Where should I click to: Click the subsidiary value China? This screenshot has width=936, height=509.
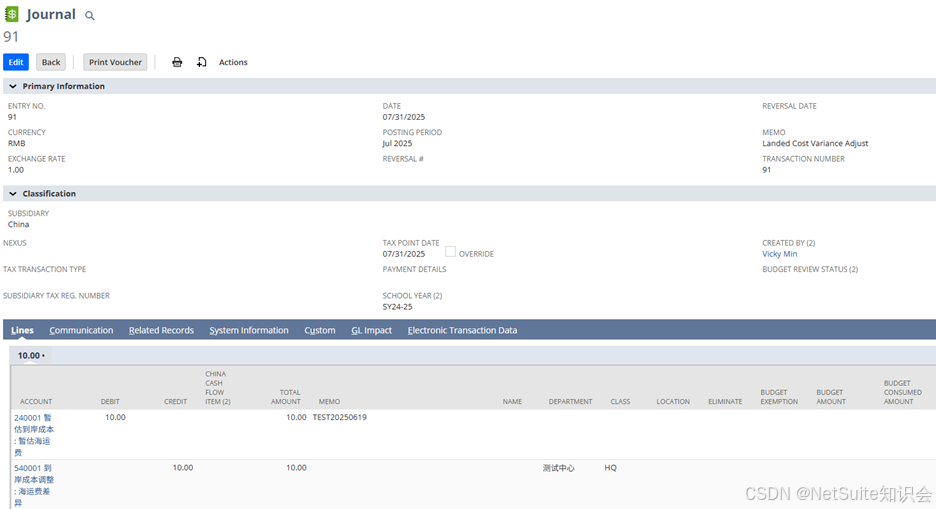(x=19, y=224)
